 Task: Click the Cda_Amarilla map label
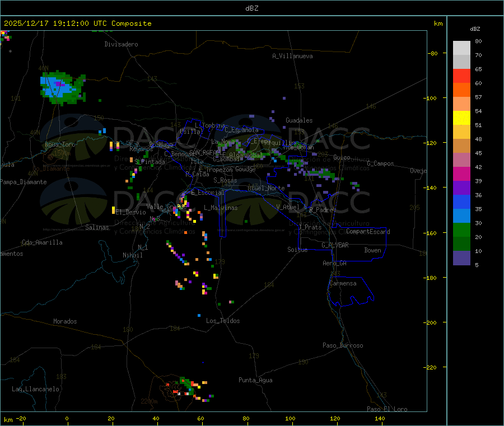(42, 242)
